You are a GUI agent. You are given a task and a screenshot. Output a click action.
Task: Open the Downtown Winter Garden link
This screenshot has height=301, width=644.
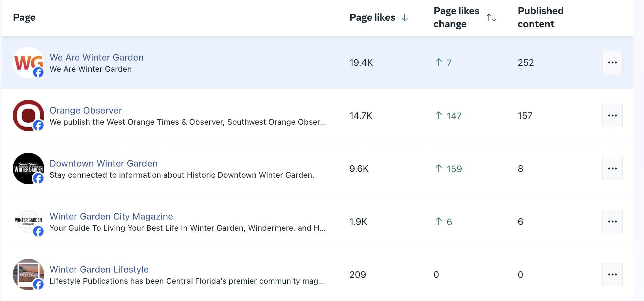tap(103, 163)
